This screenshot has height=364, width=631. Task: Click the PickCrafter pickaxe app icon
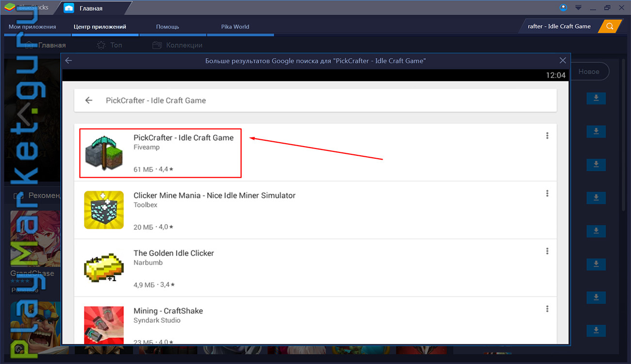point(104,153)
